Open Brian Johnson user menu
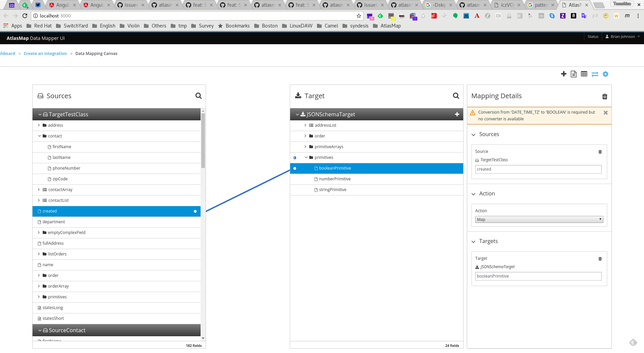Viewport: 644px width, 353px height. (623, 37)
